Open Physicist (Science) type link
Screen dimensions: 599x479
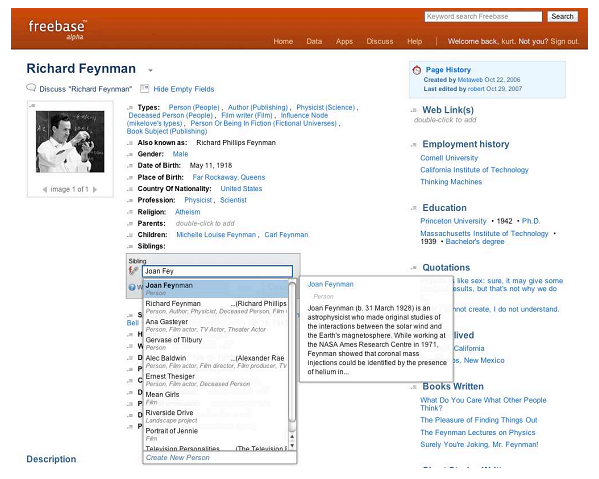pyautogui.click(x=325, y=107)
